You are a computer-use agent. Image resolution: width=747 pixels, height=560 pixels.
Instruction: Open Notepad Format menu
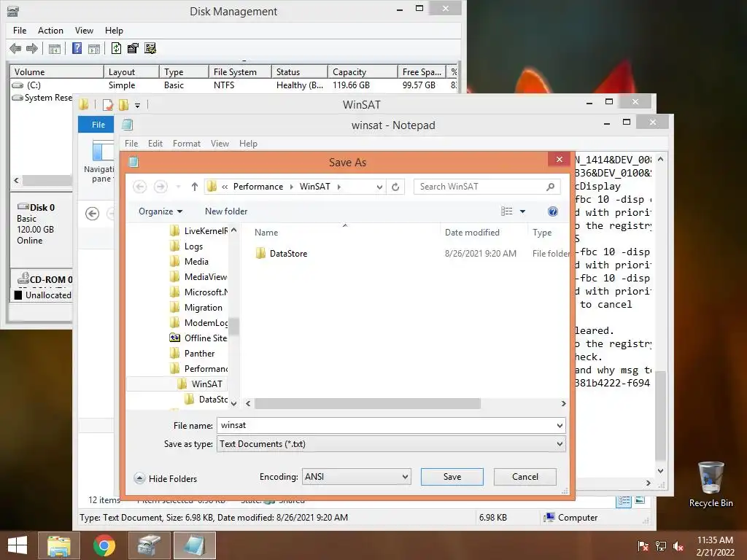click(186, 144)
